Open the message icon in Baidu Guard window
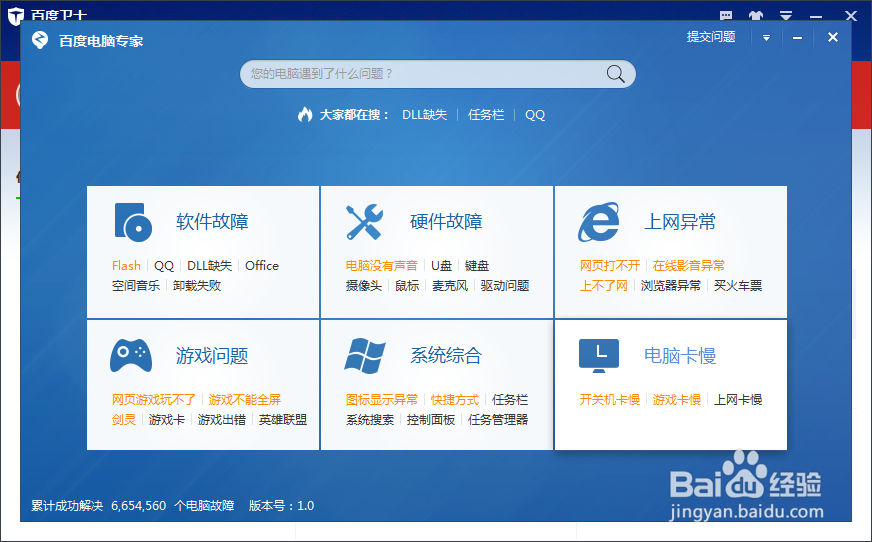Screen dimensions: 872x542 [x=726, y=16]
